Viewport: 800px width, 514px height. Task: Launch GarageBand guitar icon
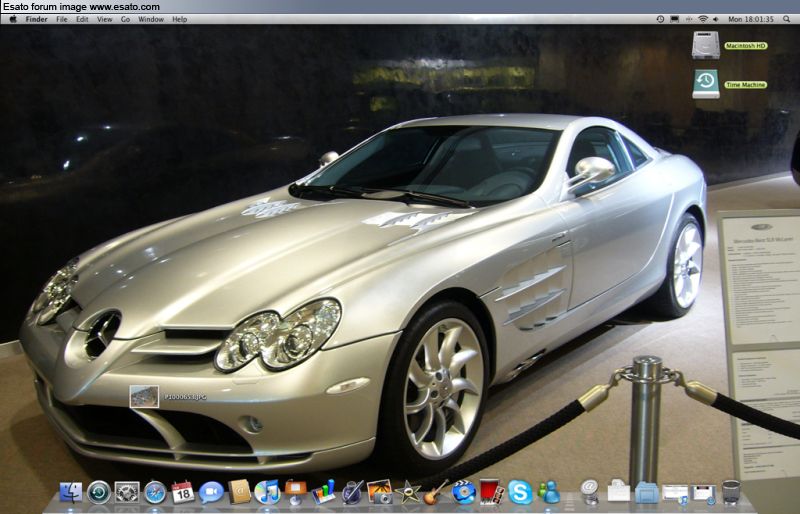point(435,492)
